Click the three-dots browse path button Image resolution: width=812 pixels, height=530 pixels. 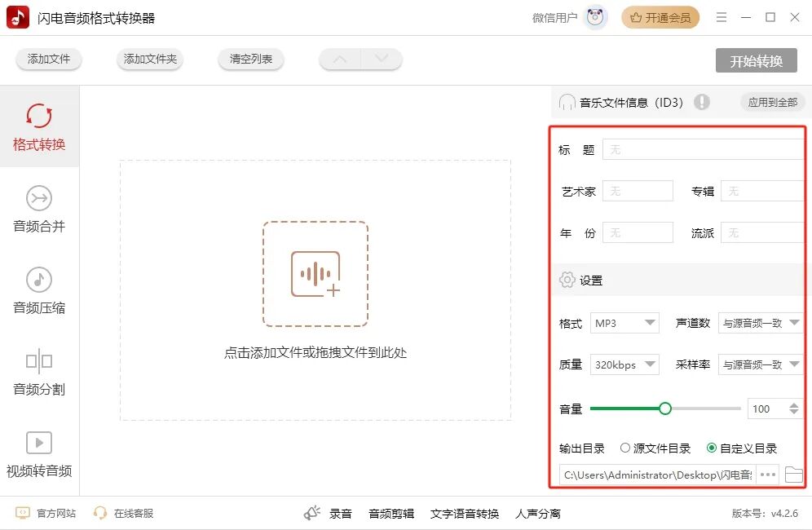(768, 475)
